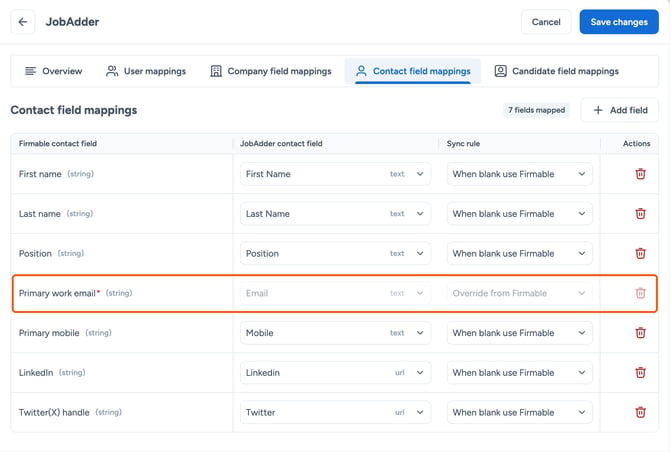Open the Last name sync rule dropdown

[x=520, y=214]
